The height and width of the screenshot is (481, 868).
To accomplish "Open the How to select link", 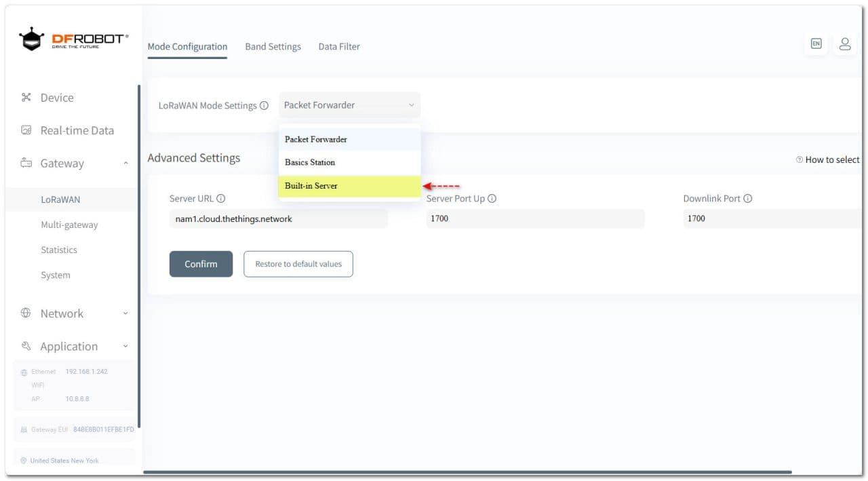I will [x=832, y=160].
